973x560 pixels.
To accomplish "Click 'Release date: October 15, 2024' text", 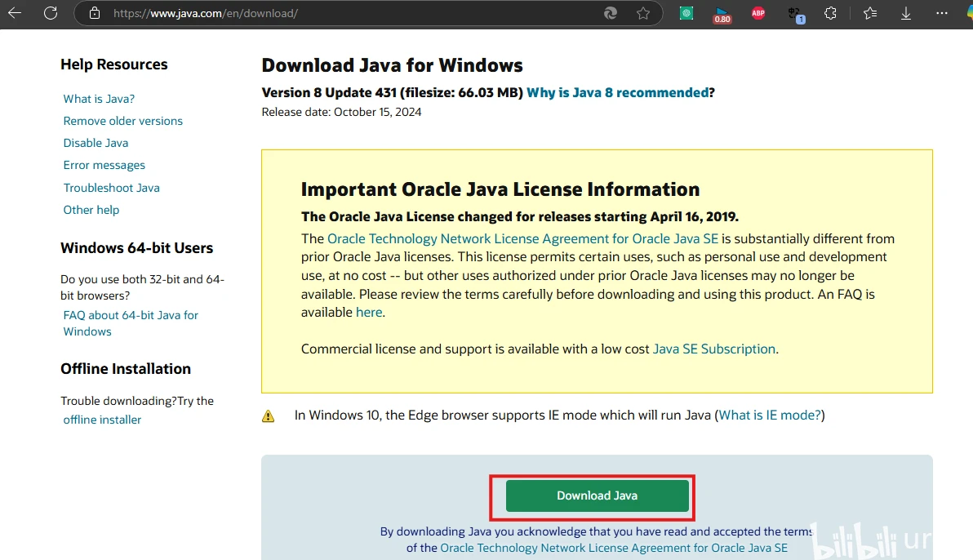I will coord(341,112).
